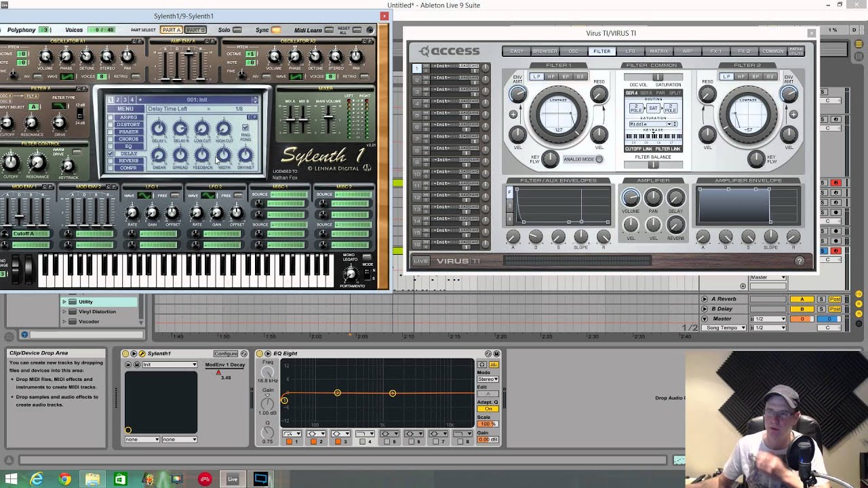Click the Delay Feedback knob in Sylenth1
Screen dimensions: 868x488
[201, 155]
